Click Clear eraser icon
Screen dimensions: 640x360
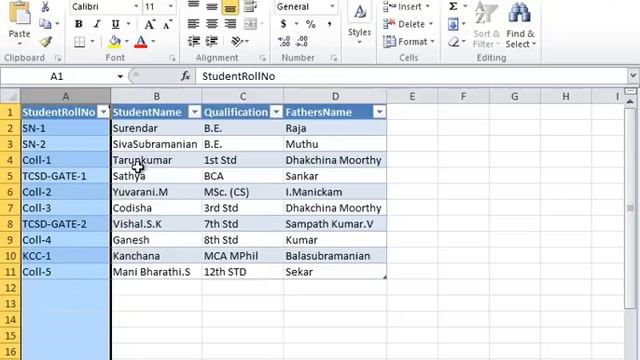click(x=453, y=42)
